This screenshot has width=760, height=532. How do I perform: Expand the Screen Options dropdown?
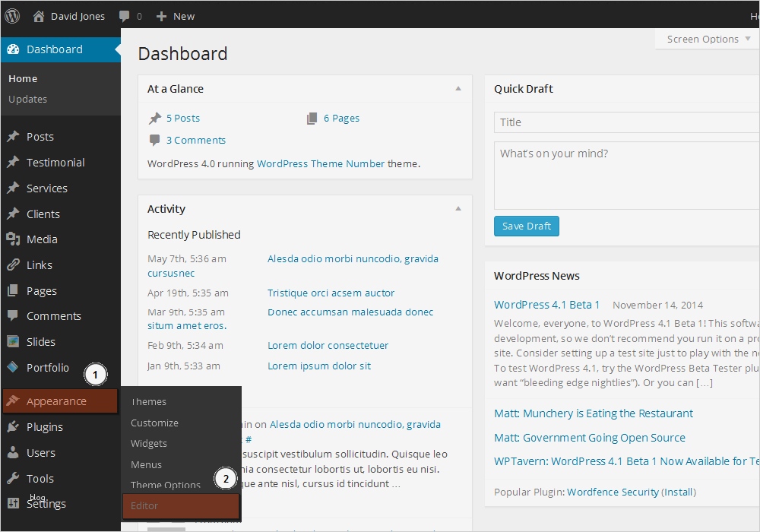click(x=707, y=40)
